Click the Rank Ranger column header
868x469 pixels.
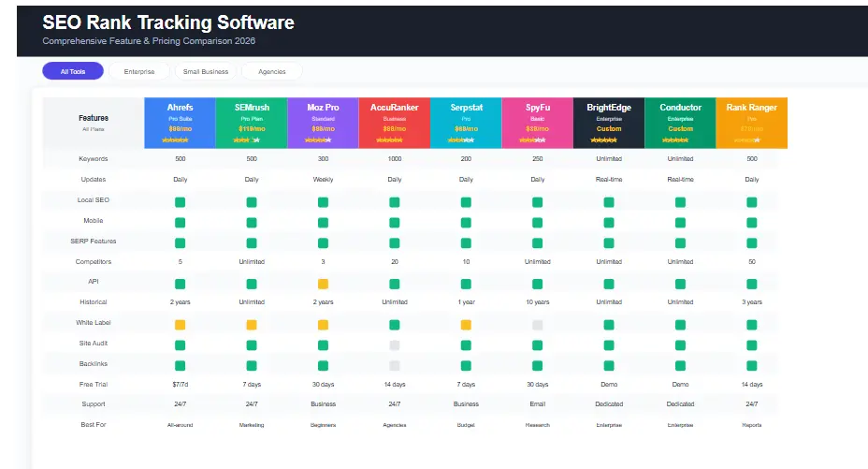pyautogui.click(x=751, y=123)
